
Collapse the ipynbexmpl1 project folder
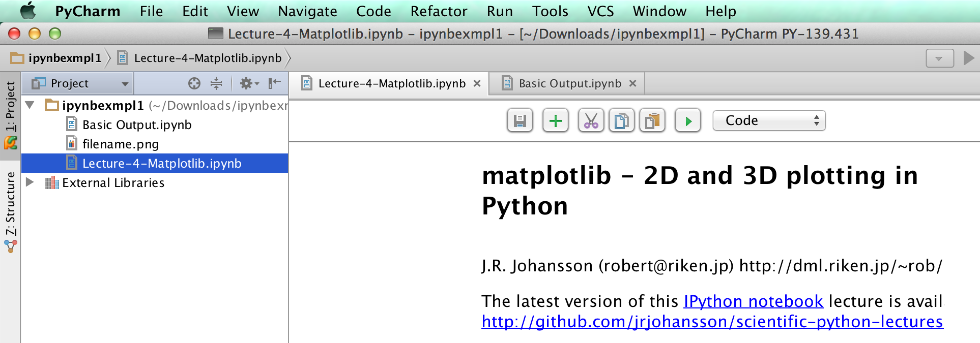coord(30,105)
